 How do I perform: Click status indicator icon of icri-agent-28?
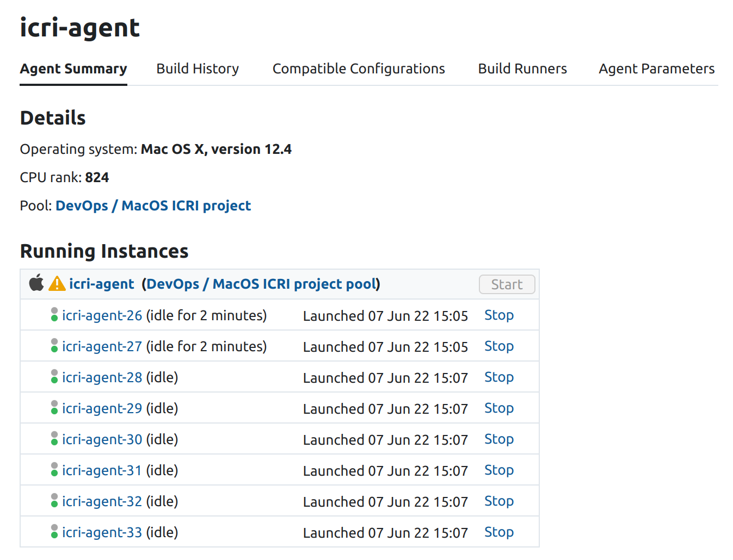point(54,377)
